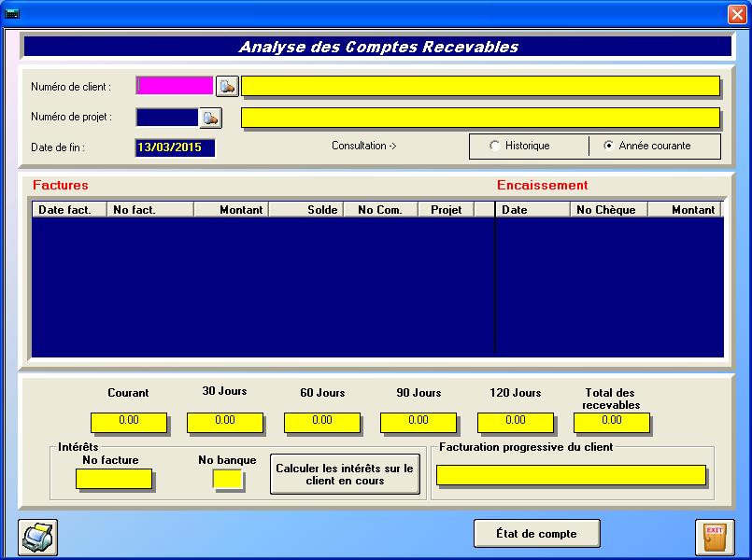Click the No facture interest field
The height and width of the screenshot is (560, 752).
114,479
